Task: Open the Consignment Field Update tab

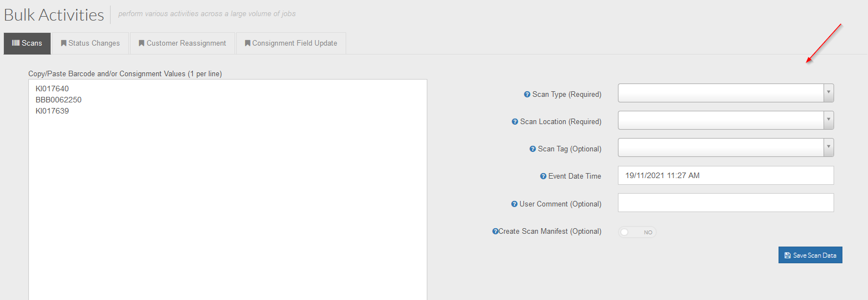Action: tap(291, 43)
